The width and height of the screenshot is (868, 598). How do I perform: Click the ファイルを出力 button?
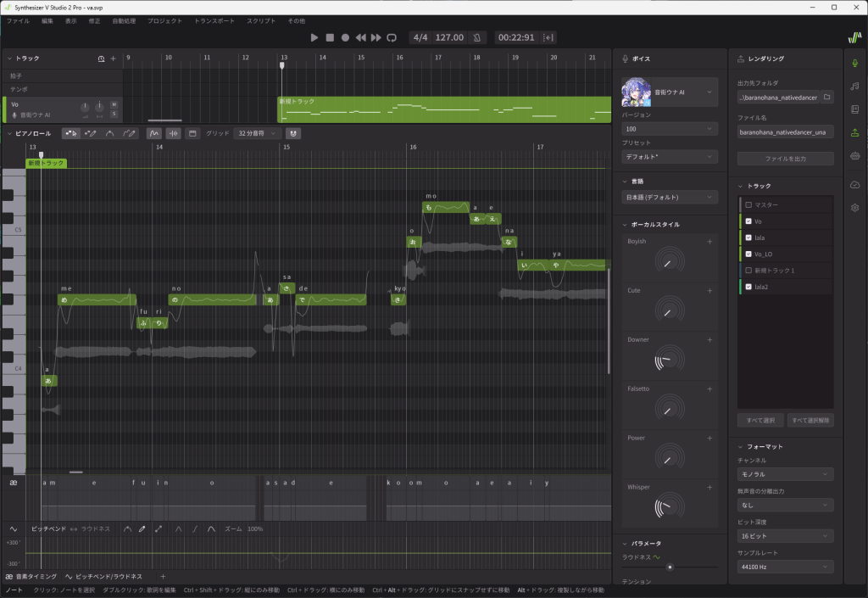point(785,159)
